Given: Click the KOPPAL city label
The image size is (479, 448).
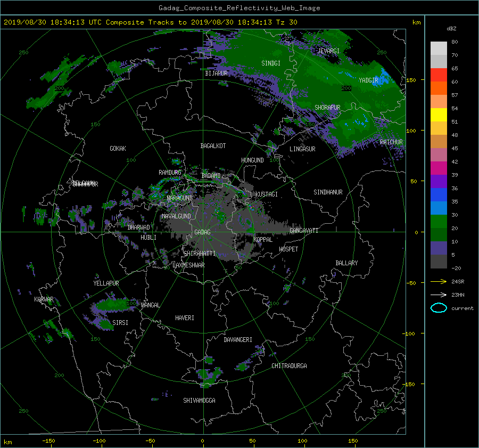Looking at the screenshot, I should click(x=263, y=240).
